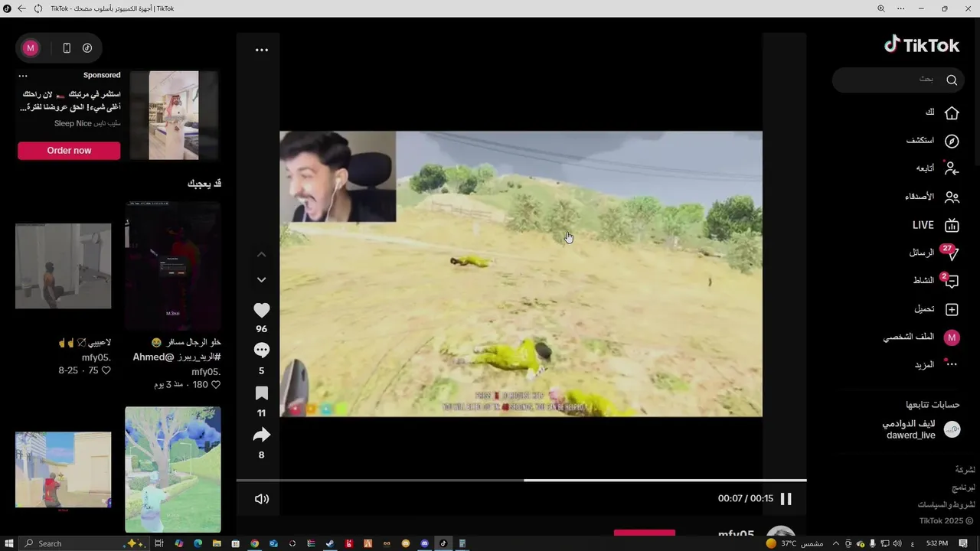Open title bar three-dot menu
Screen dimensions: 980x551
point(900,8)
